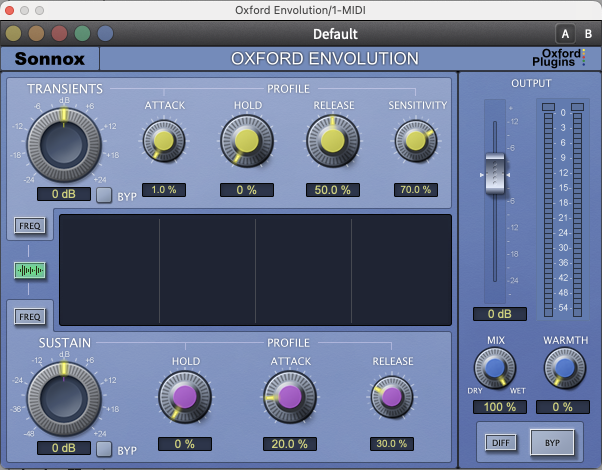Toggle the Sustain BYP checkbox
Image resolution: width=602 pixels, height=470 pixels.
click(104, 449)
